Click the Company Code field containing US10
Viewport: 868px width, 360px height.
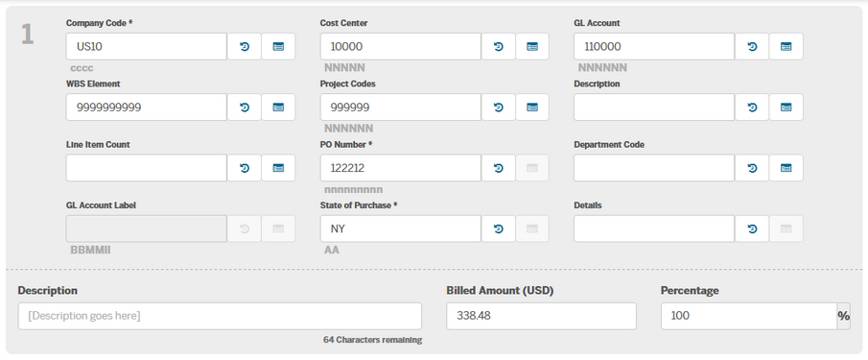147,46
